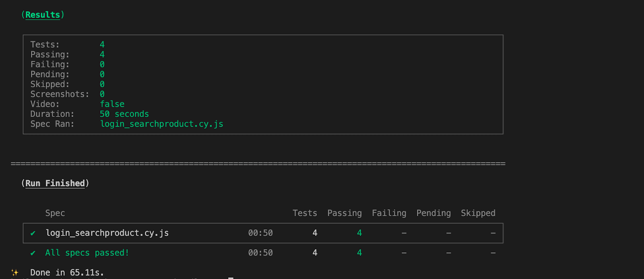
Task: Click the Run Finished heading
Action: [55, 183]
